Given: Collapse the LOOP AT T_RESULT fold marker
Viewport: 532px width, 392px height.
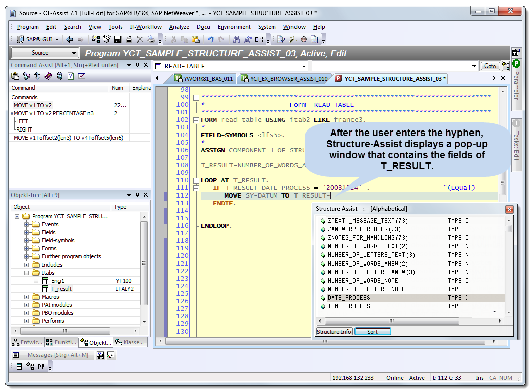Looking at the screenshot, I should click(x=196, y=180).
